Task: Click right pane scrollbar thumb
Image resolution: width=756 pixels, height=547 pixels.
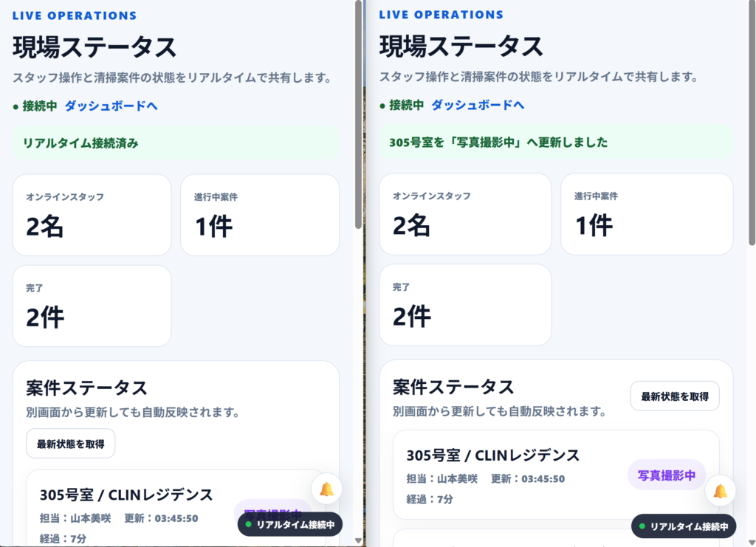Action: [x=752, y=123]
